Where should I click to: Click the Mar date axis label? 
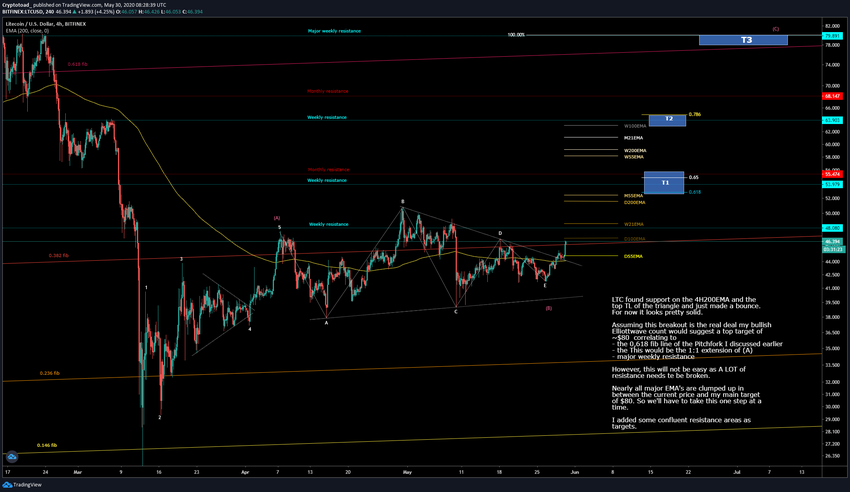[x=78, y=472]
